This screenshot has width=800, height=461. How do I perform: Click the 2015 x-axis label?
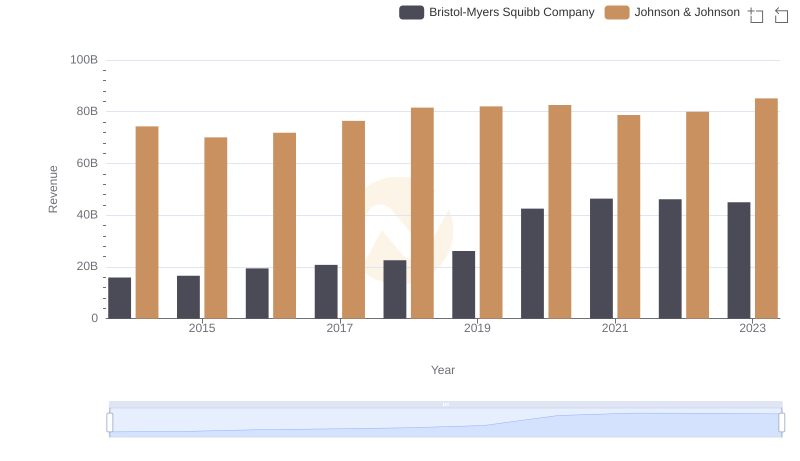point(202,328)
